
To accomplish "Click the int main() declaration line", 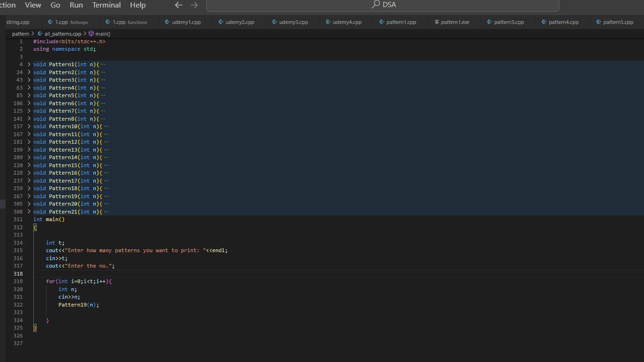I will [x=49, y=219].
